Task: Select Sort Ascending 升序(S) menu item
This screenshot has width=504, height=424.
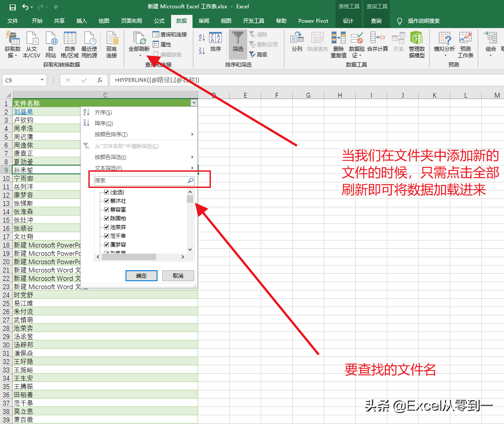Action: coord(139,112)
